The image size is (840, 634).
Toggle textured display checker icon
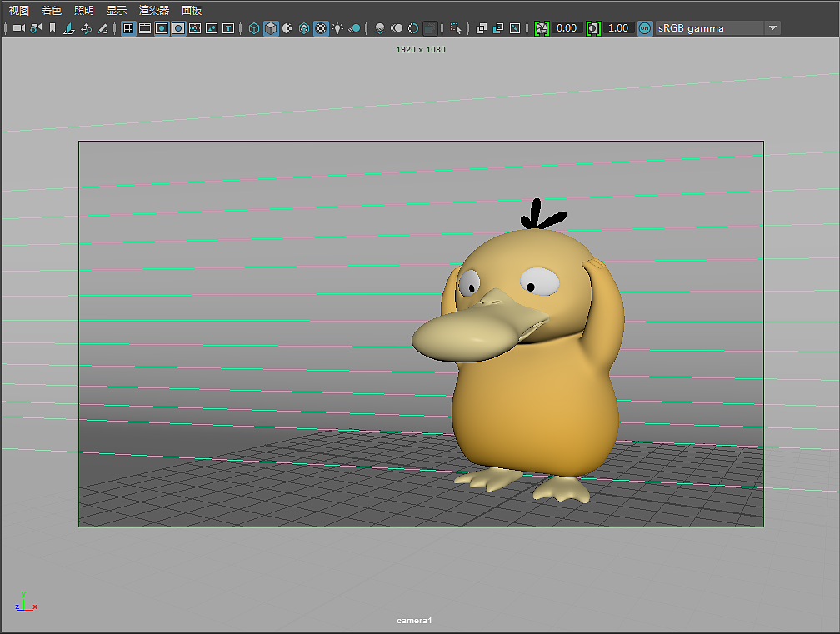coord(321,28)
